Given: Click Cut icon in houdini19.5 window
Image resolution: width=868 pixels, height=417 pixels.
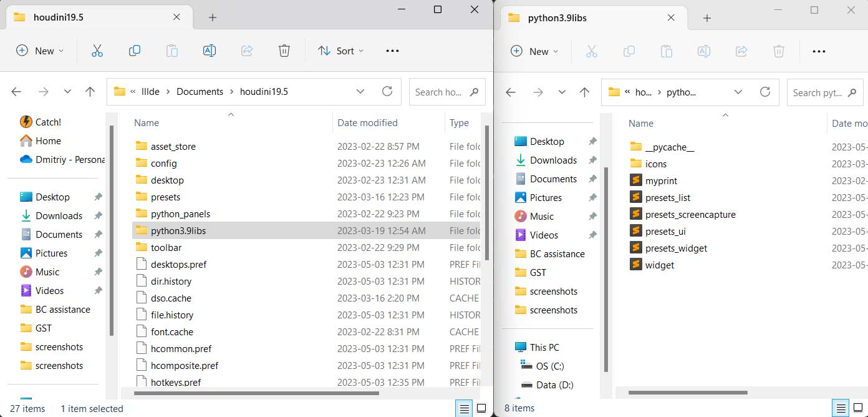Looking at the screenshot, I should coord(97,51).
